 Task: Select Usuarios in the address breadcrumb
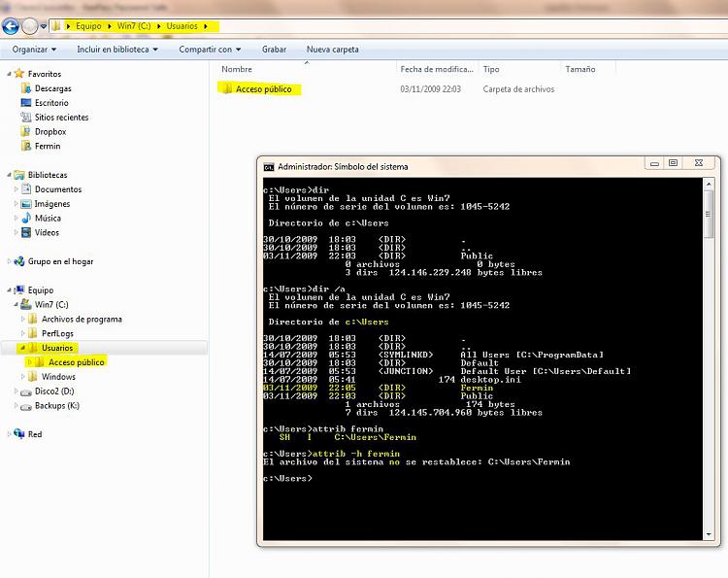[x=182, y=26]
